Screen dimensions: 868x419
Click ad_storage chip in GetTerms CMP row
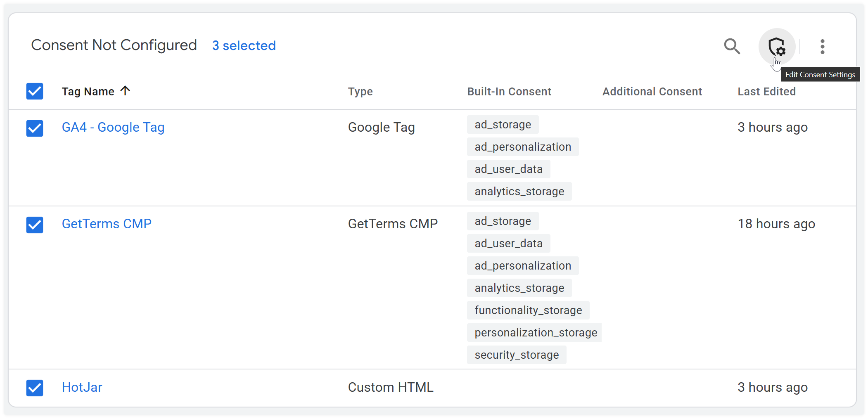tap(503, 221)
